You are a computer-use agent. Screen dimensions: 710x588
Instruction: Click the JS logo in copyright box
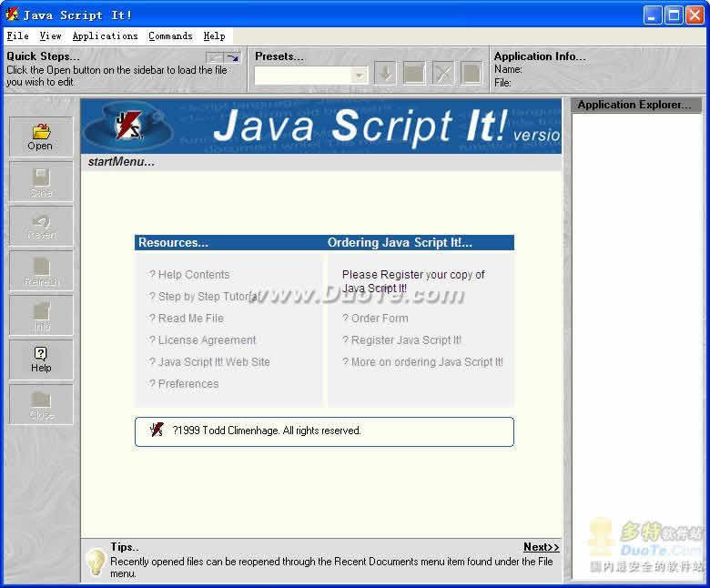[x=157, y=430]
